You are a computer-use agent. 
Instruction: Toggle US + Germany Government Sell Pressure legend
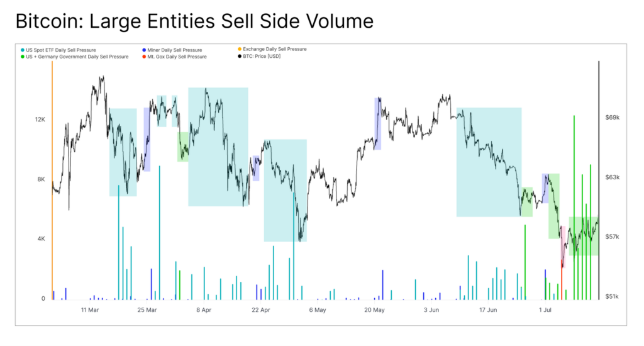[x=74, y=57]
